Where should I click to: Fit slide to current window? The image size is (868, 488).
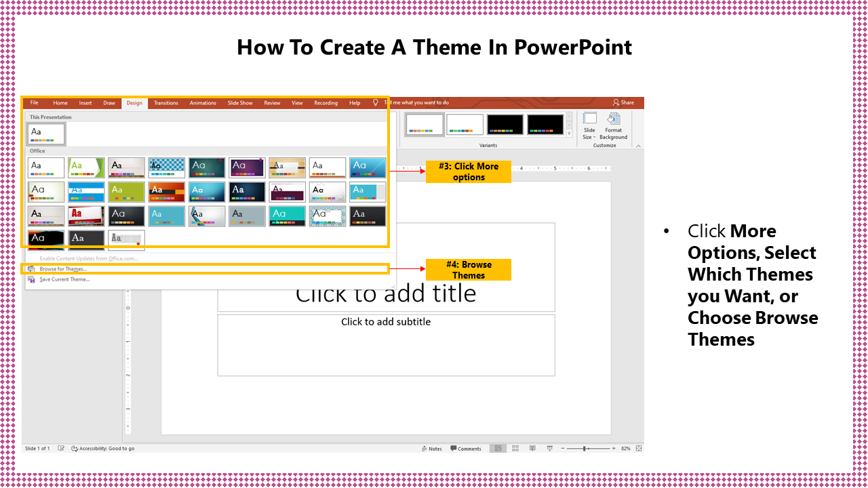click(x=639, y=449)
